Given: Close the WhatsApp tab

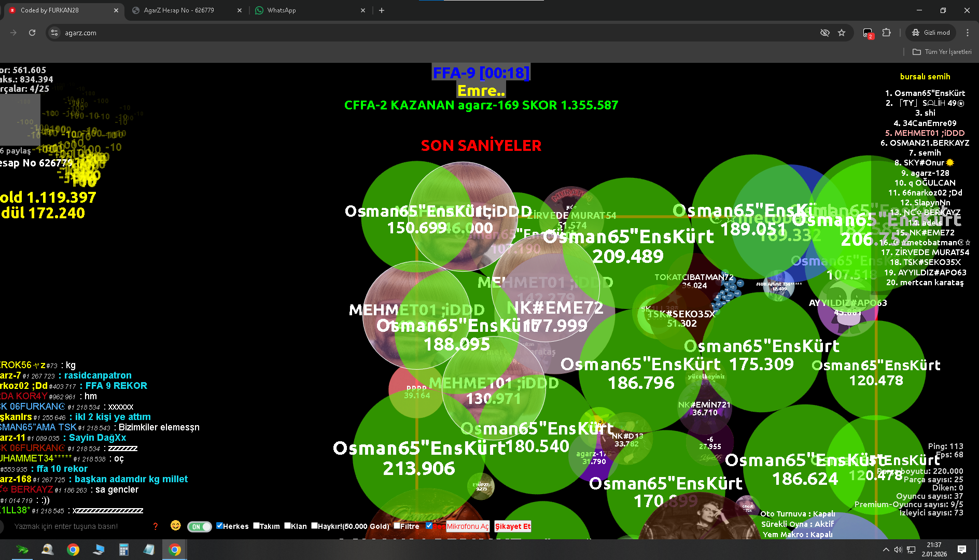Looking at the screenshot, I should tap(363, 10).
